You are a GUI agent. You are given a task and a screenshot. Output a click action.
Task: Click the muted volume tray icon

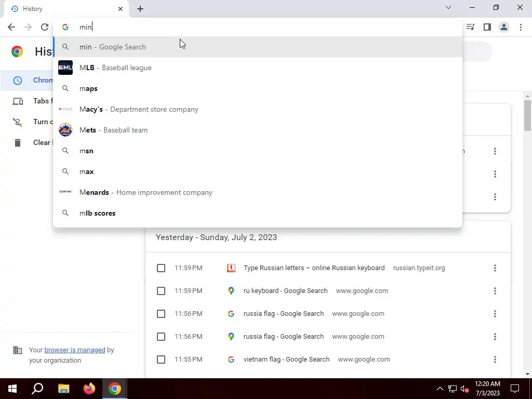coord(465,389)
